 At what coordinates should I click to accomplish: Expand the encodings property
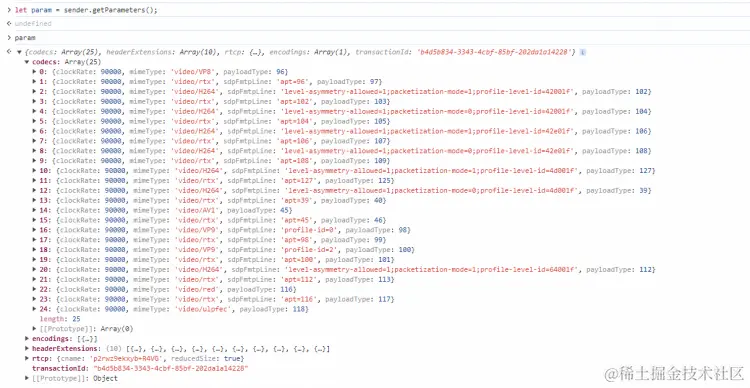pyautogui.click(x=27, y=339)
